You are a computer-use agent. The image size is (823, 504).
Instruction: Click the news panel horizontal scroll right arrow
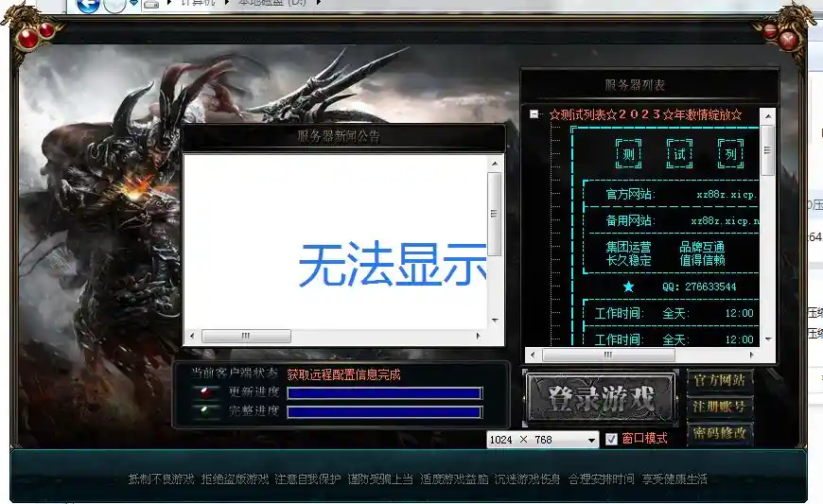[x=478, y=336]
